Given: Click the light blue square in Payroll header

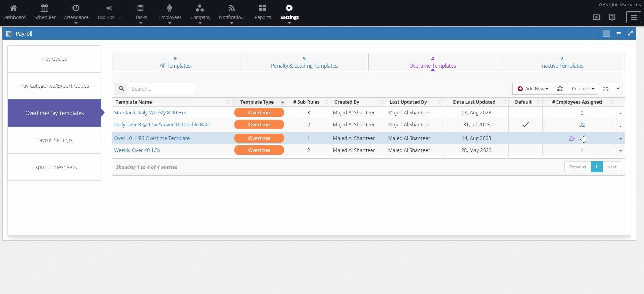Looking at the screenshot, I should (606, 33).
